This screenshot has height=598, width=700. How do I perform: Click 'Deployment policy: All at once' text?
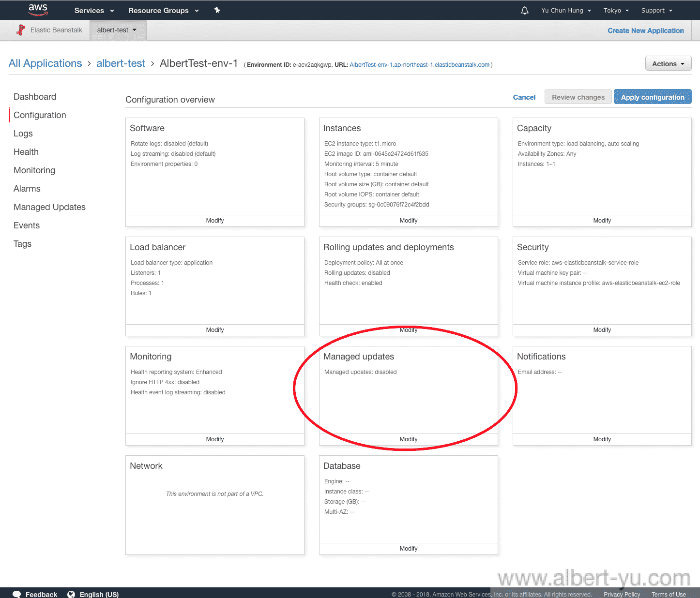pos(364,263)
